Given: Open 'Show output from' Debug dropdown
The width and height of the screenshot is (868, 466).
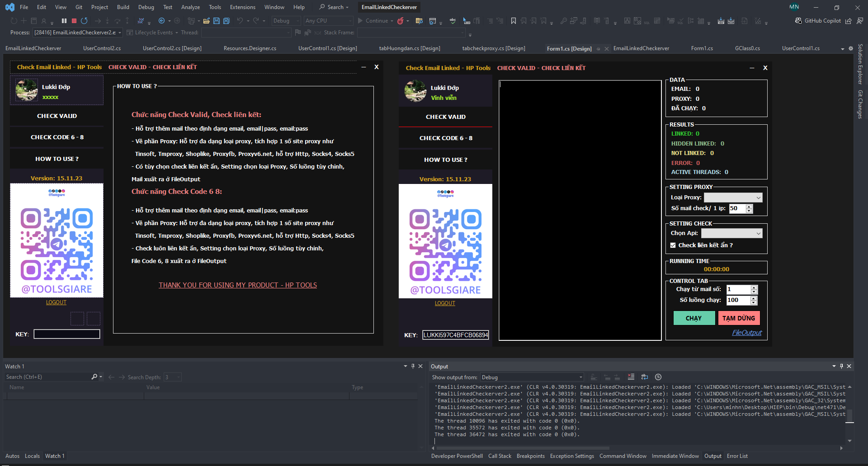Looking at the screenshot, I should (x=532, y=377).
